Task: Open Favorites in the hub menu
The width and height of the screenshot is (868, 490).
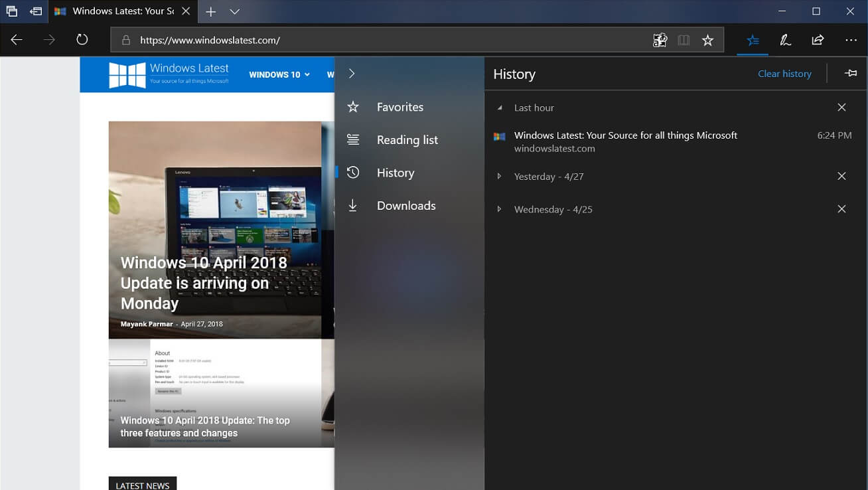Action: pos(409,107)
